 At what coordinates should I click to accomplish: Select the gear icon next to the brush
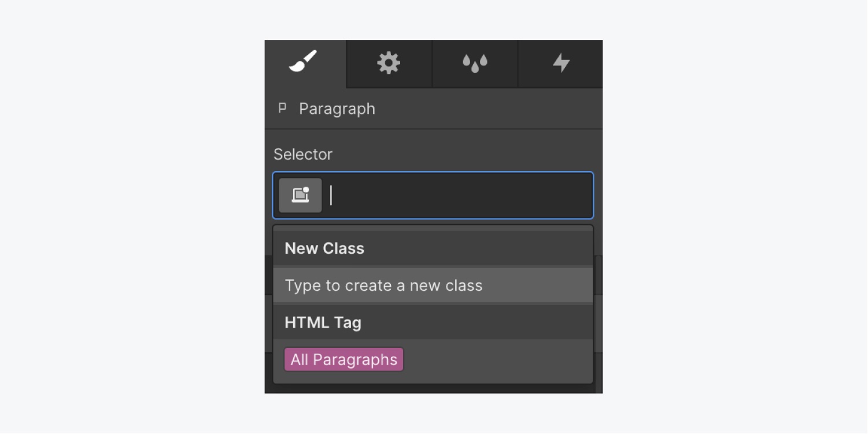tap(388, 63)
